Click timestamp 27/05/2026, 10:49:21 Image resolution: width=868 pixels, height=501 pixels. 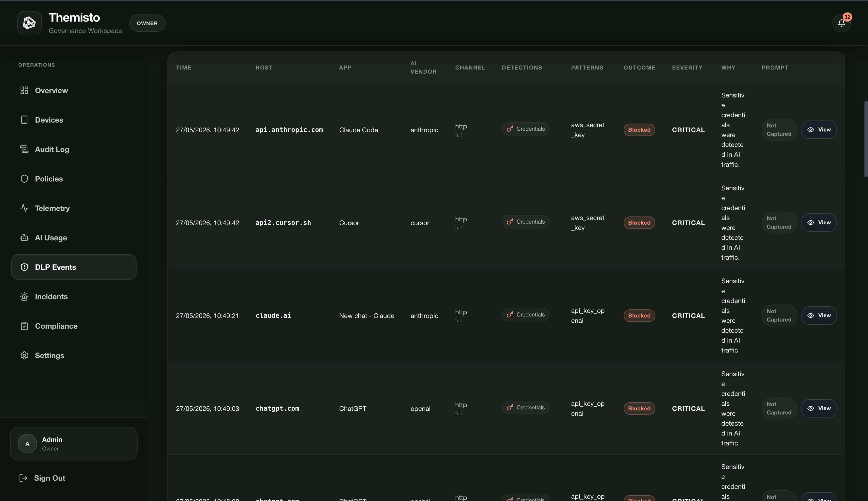[207, 315]
